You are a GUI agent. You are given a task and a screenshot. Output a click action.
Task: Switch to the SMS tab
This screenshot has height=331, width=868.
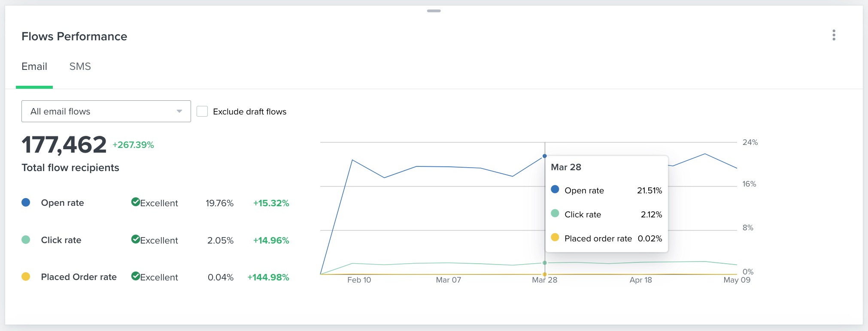80,66
